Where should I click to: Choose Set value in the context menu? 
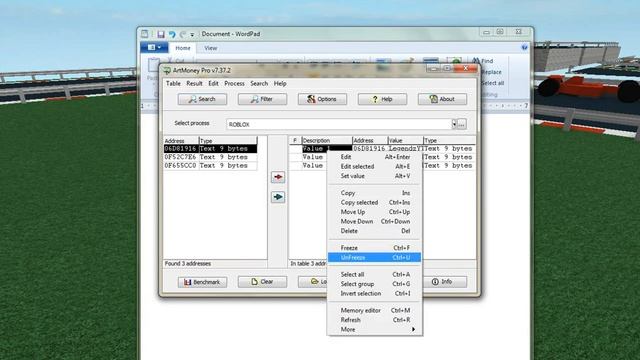[x=374, y=176]
